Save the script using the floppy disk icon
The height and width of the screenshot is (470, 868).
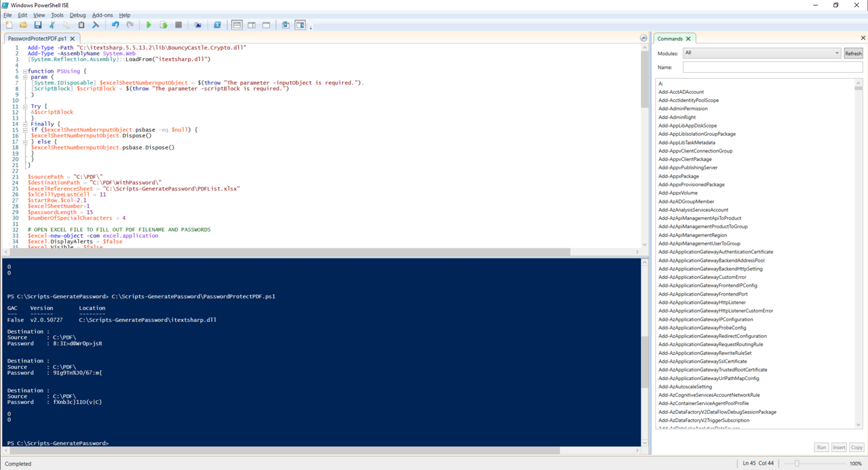click(38, 25)
